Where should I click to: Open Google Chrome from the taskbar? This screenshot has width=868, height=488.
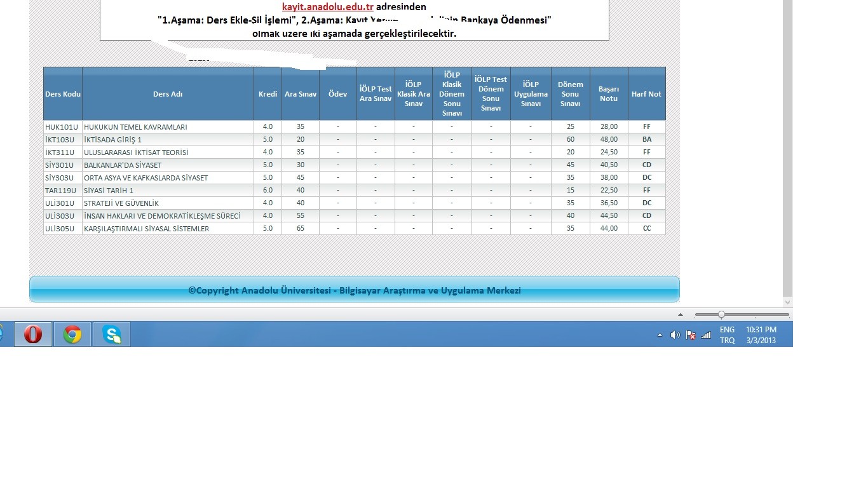click(72, 334)
